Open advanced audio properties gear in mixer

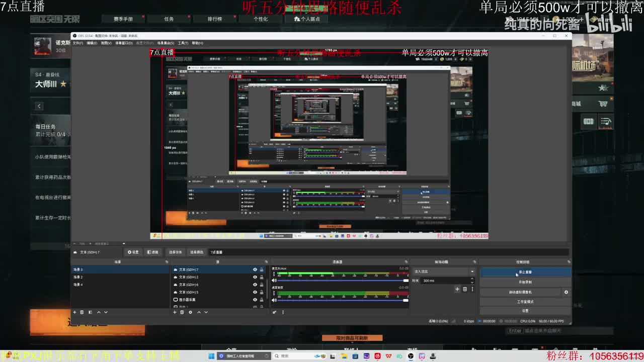point(275,312)
